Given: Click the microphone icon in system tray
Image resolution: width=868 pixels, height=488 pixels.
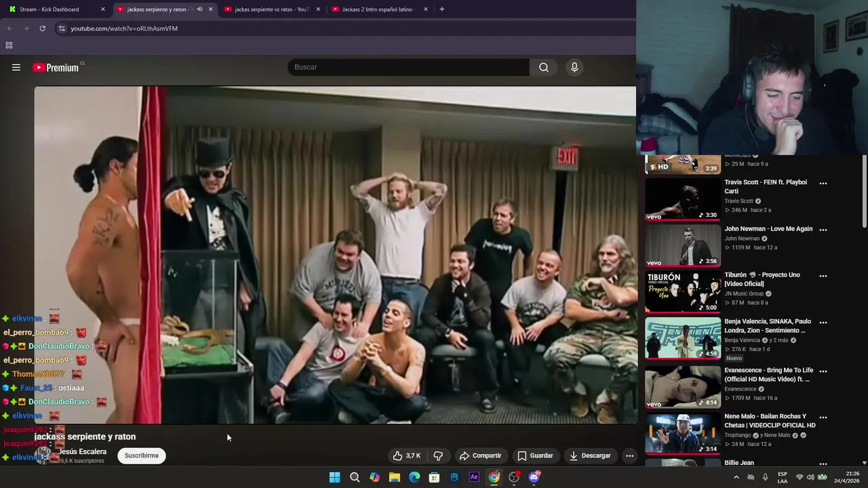Looking at the screenshot, I should (x=765, y=477).
